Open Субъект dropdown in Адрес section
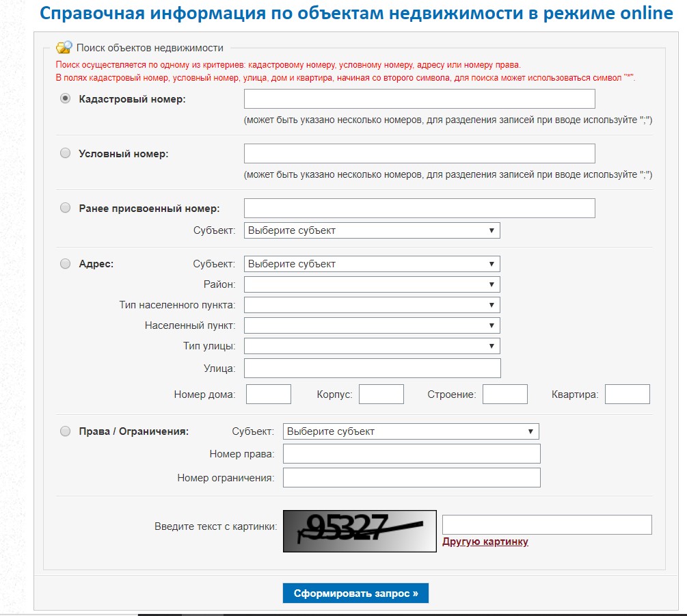Viewport: 687px width, 616px height. [x=372, y=264]
